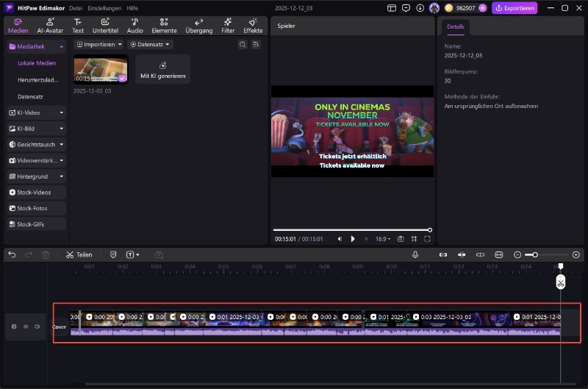Viewport: 588px width, 389px height.
Task: Open the Hilfe menu
Action: click(132, 8)
